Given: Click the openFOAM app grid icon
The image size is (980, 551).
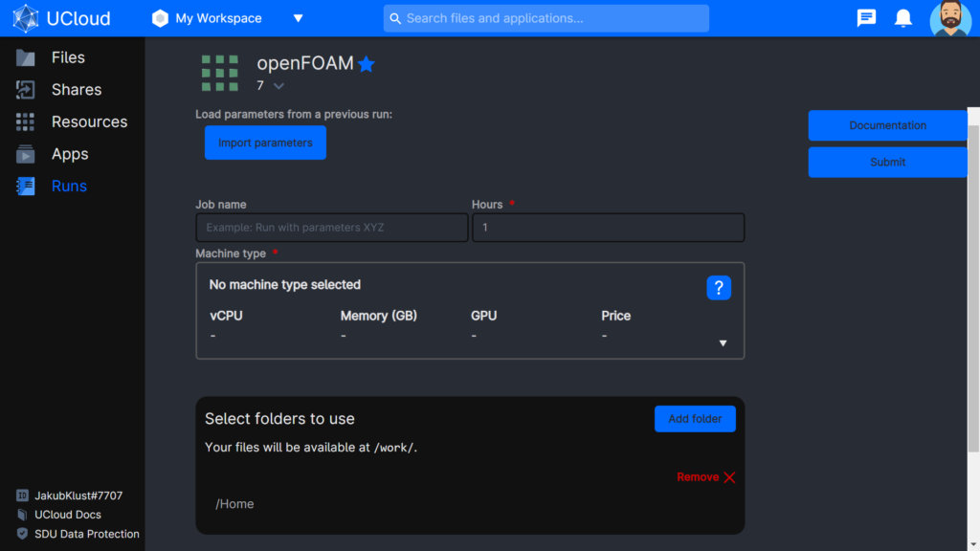Looking at the screenshot, I should (220, 73).
